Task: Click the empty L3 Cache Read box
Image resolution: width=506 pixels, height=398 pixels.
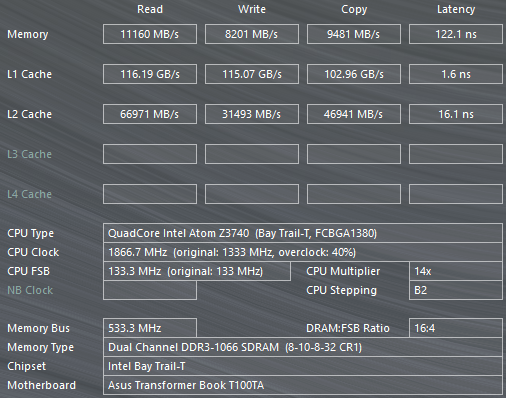Action: coord(150,154)
